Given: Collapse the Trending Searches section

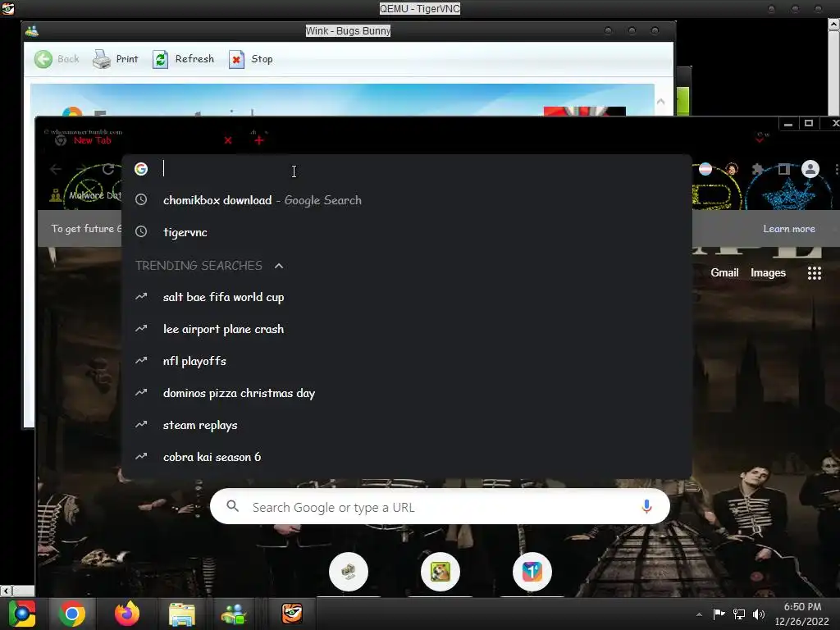Looking at the screenshot, I should (x=279, y=266).
